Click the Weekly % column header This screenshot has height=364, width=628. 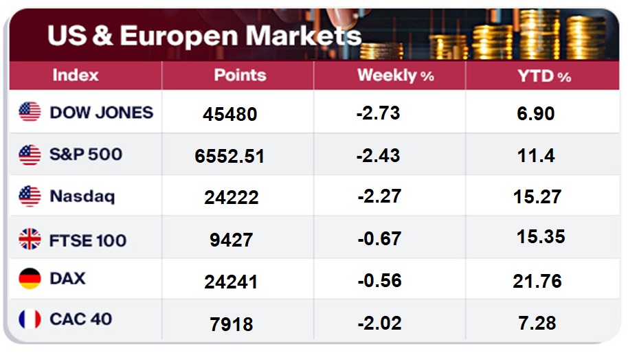(x=395, y=76)
